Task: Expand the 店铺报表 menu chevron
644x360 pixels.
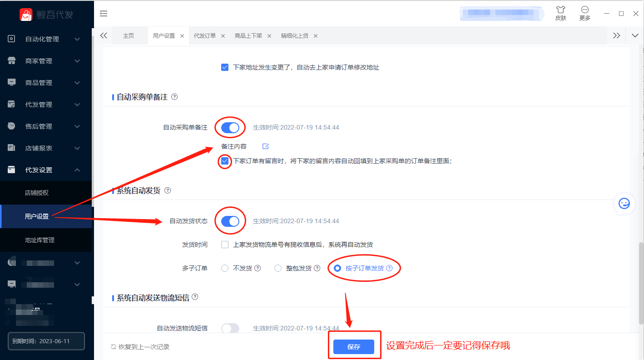Action: pyautogui.click(x=77, y=148)
